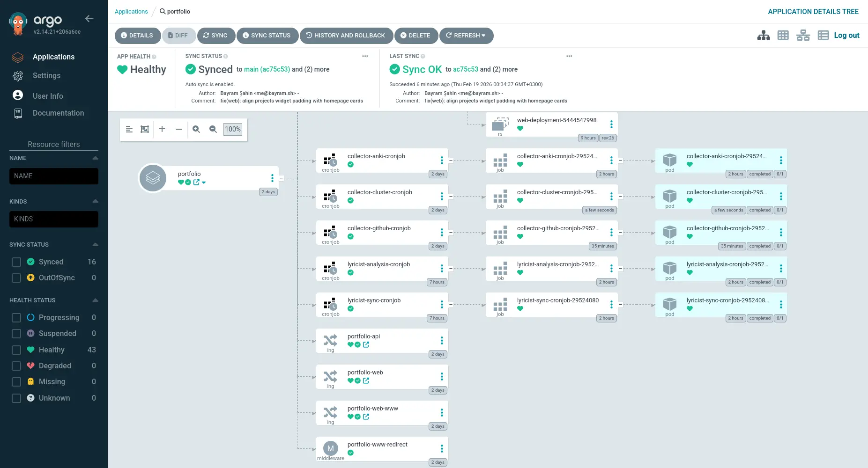
Task: Open the main (ac75c53) revision link
Action: pyautogui.click(x=267, y=69)
